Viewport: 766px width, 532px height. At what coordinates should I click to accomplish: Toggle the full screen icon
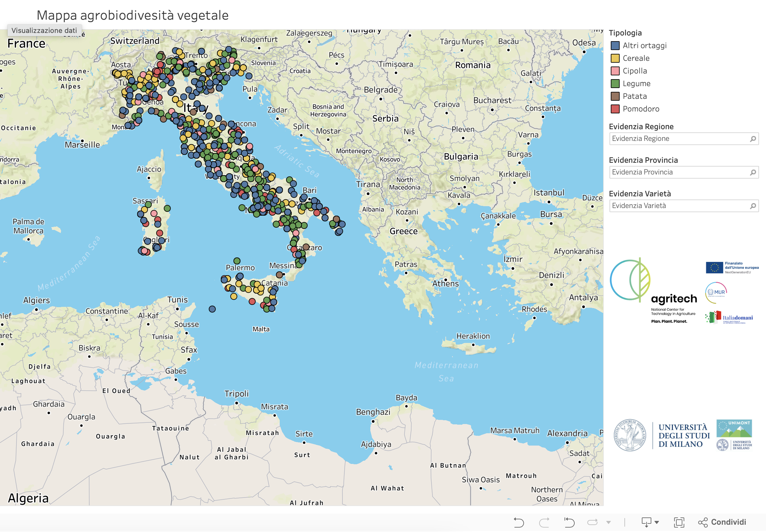click(x=679, y=522)
